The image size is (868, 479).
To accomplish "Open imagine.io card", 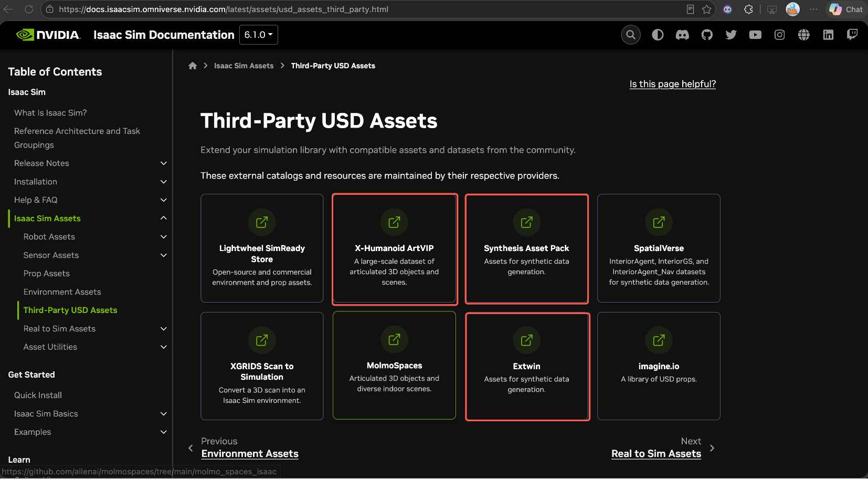I will (x=659, y=366).
